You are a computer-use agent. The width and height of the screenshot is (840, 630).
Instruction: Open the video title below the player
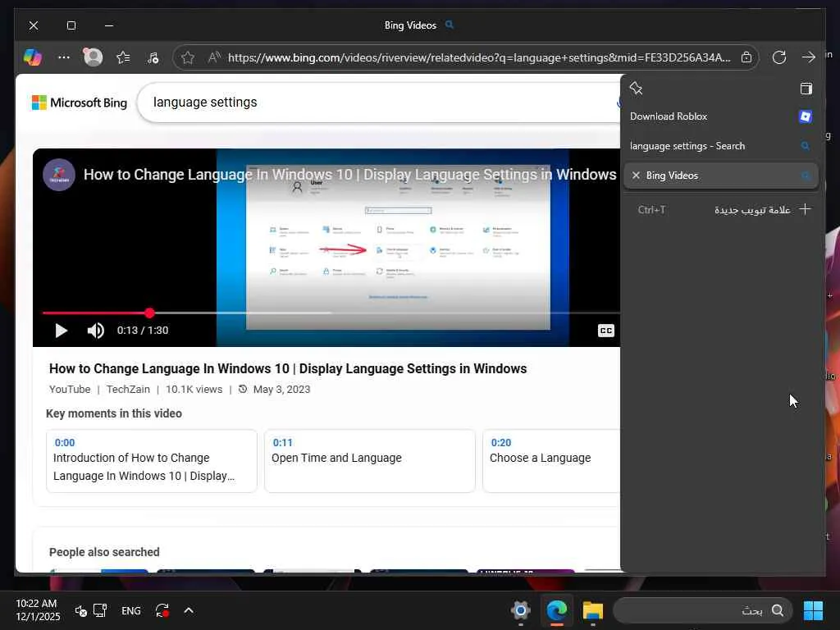click(288, 368)
